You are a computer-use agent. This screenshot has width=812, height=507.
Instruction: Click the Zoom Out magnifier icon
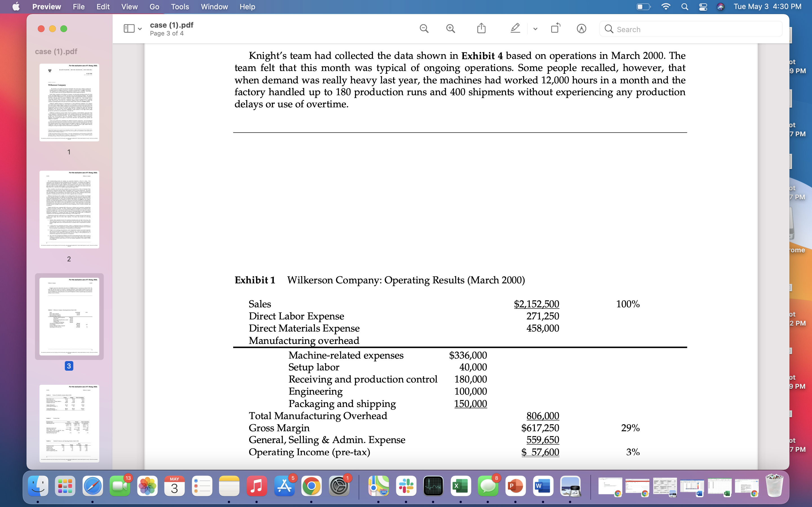tap(424, 29)
